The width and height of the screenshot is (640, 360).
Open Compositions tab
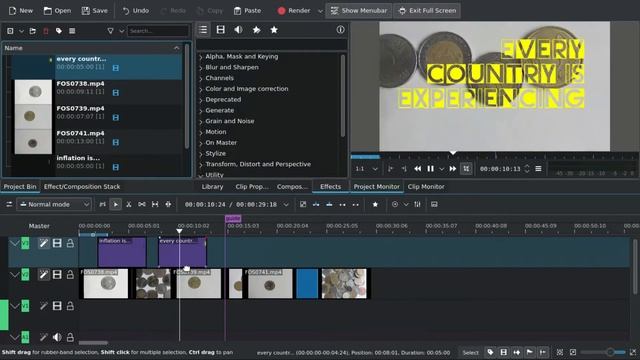(292, 187)
